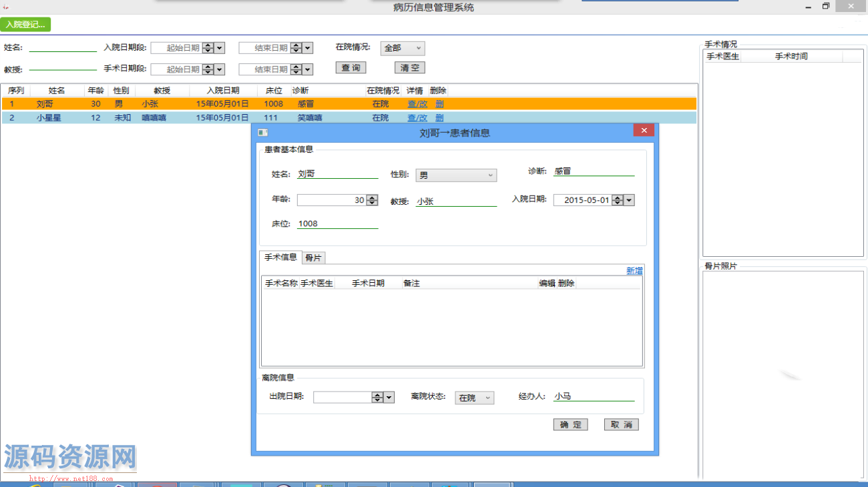Click the 手术时间 header in 手术情况 panel

click(x=791, y=57)
